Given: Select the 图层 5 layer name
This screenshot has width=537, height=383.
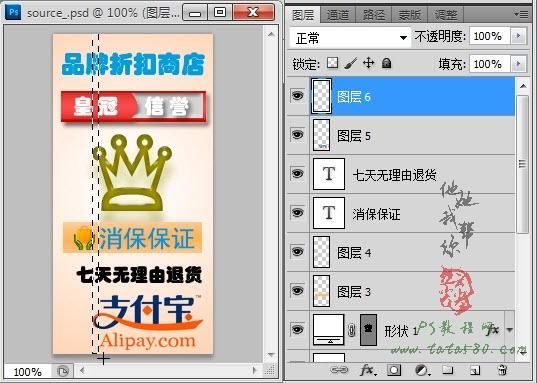Looking at the screenshot, I should point(354,136).
